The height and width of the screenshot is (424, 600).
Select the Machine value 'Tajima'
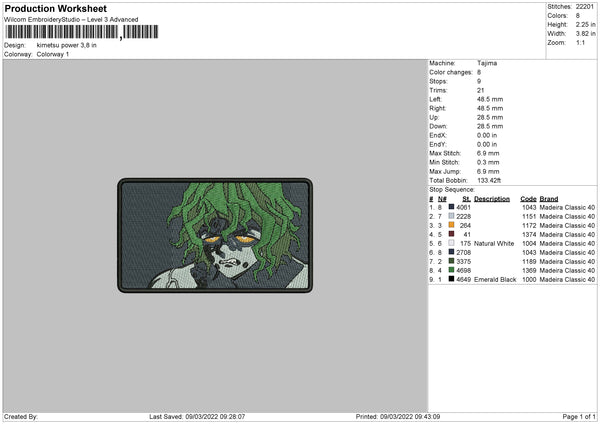click(x=487, y=63)
